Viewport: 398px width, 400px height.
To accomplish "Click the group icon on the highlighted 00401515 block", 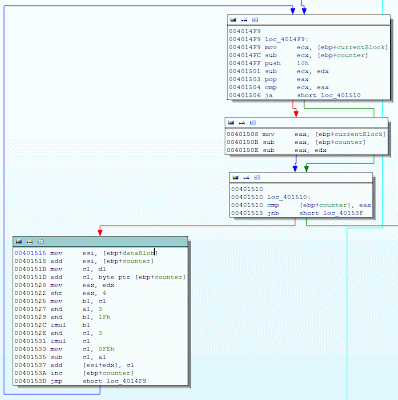I will (x=41, y=241).
